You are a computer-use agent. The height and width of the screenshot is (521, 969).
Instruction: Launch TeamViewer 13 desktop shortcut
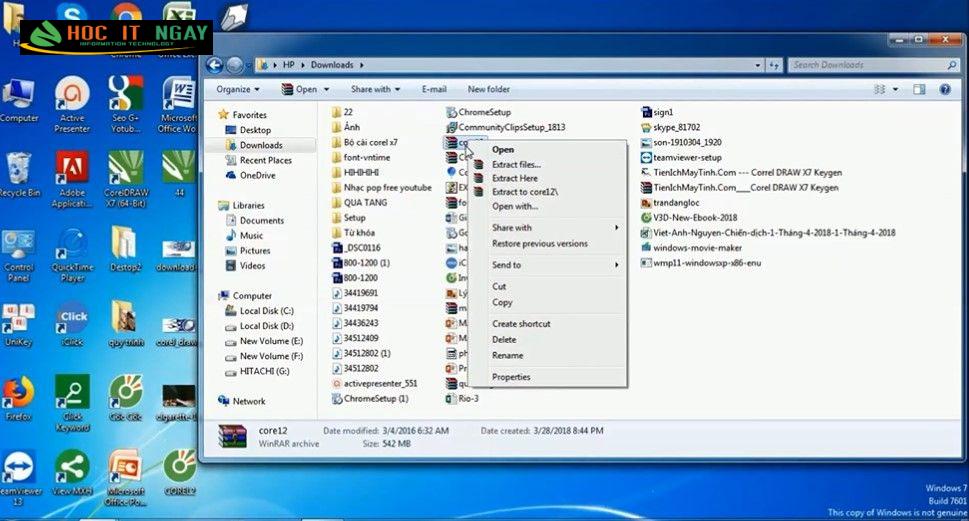[19, 478]
